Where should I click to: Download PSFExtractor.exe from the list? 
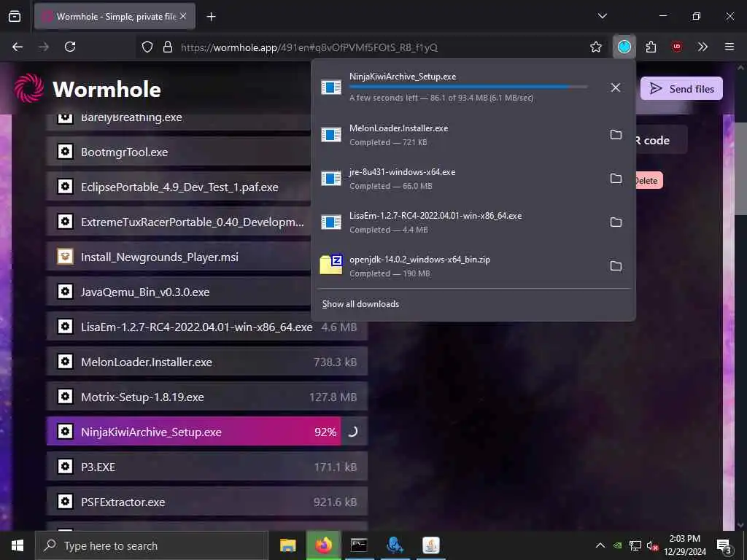[x=207, y=502]
